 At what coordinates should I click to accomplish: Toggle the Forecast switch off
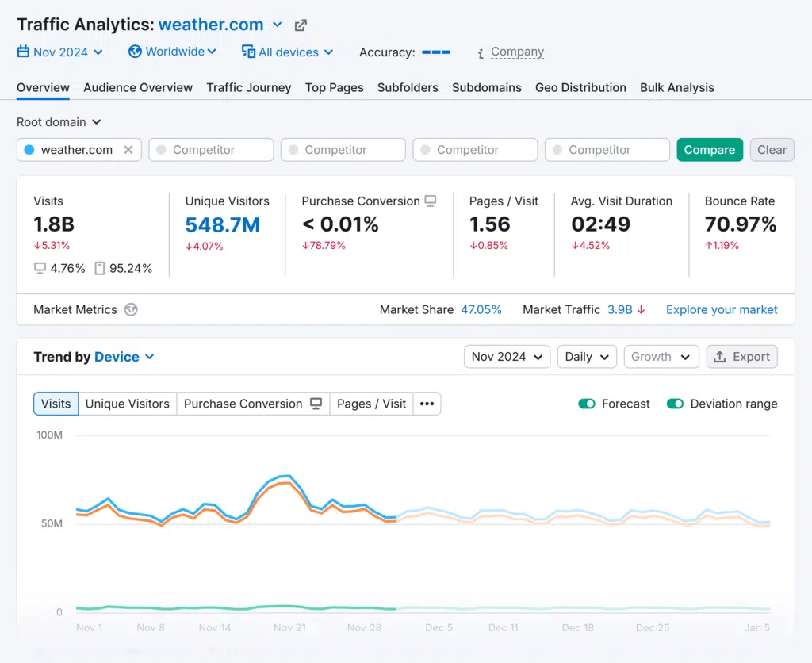pyautogui.click(x=587, y=404)
